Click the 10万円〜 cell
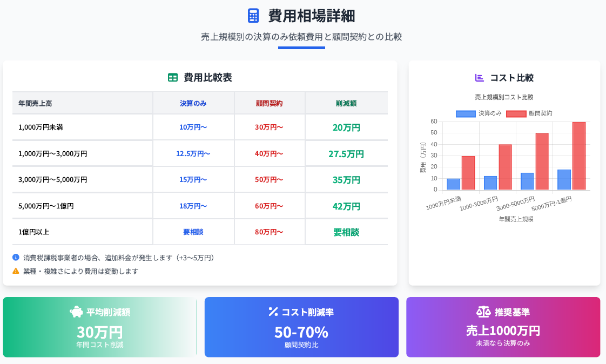 (193, 127)
